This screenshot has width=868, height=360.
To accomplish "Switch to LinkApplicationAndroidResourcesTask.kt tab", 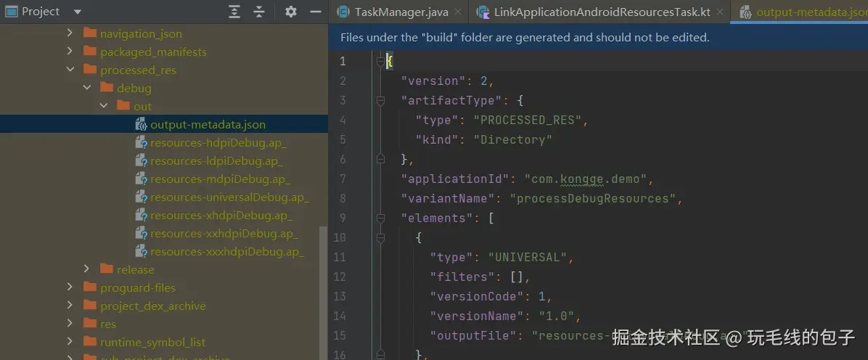I will (x=602, y=12).
